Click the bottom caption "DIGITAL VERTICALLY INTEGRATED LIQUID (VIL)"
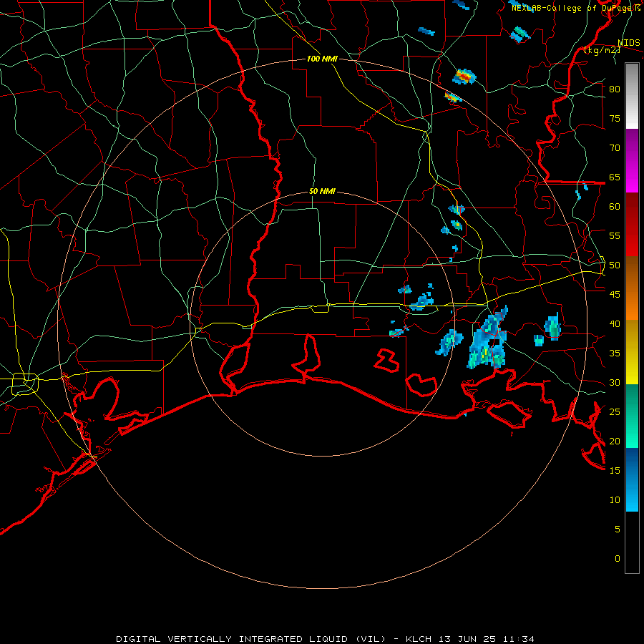The image size is (644, 644). pyautogui.click(x=251, y=639)
